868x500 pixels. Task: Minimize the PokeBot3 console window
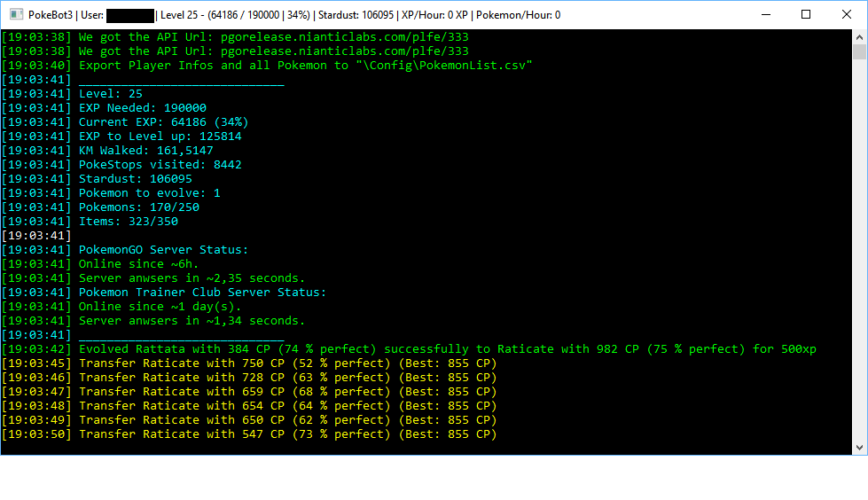(766, 15)
